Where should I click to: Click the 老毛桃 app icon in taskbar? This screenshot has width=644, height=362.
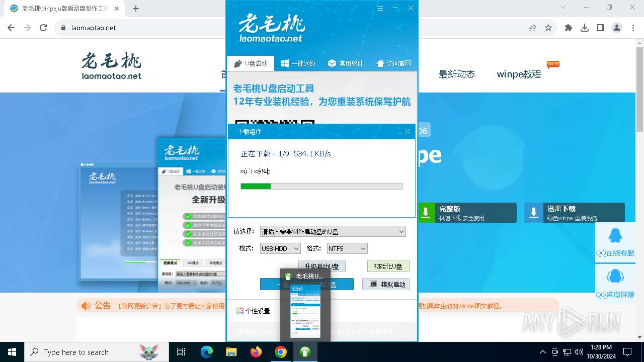tap(305, 352)
